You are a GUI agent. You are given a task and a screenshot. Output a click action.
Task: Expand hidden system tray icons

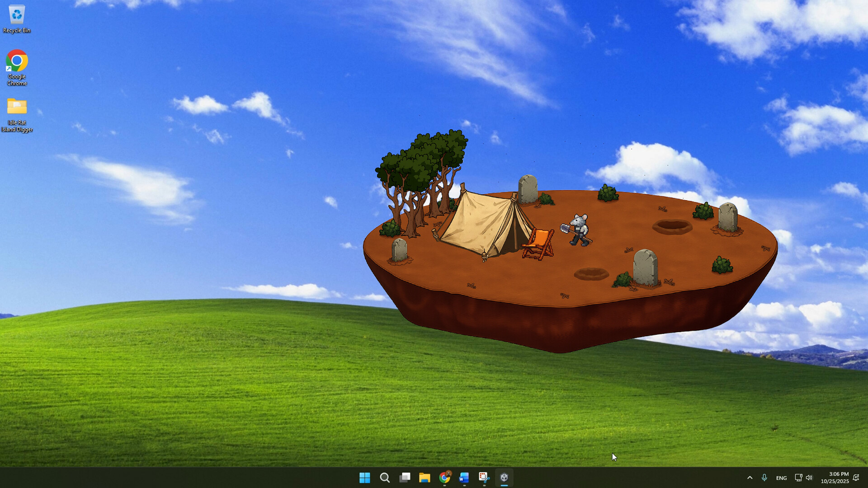point(750,478)
